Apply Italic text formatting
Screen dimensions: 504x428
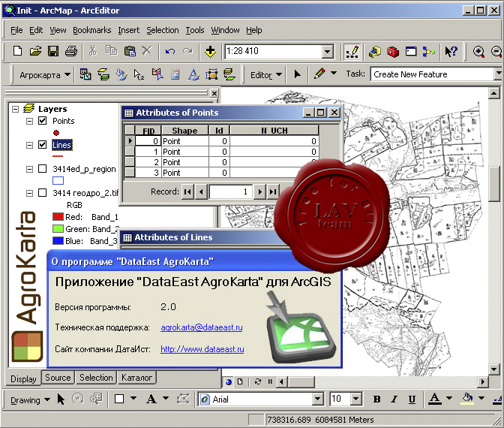(x=394, y=399)
